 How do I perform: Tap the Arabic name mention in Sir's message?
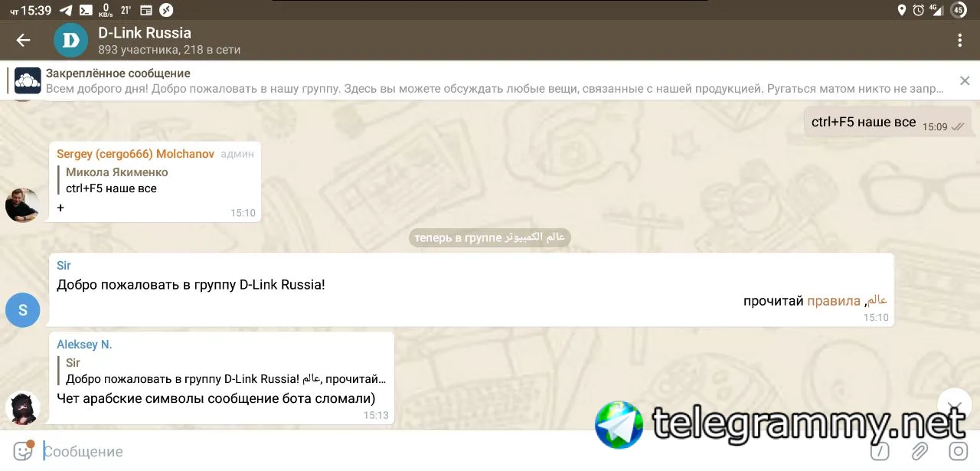coord(877,301)
